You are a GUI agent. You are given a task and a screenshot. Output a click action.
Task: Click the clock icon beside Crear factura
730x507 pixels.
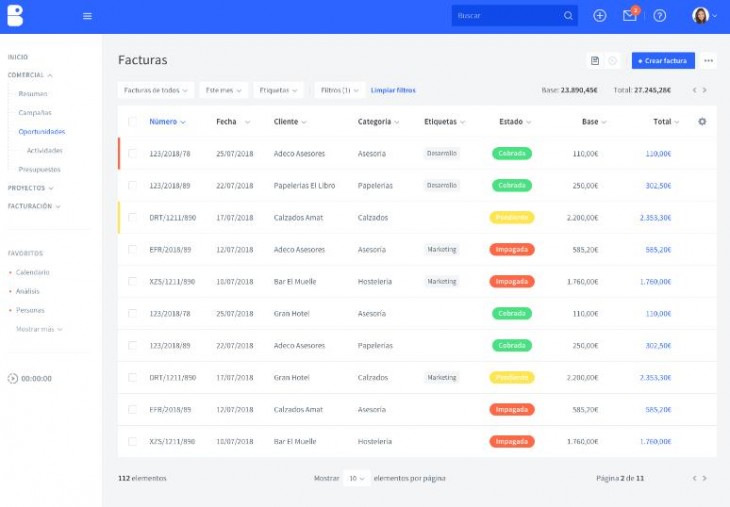pyautogui.click(x=613, y=61)
